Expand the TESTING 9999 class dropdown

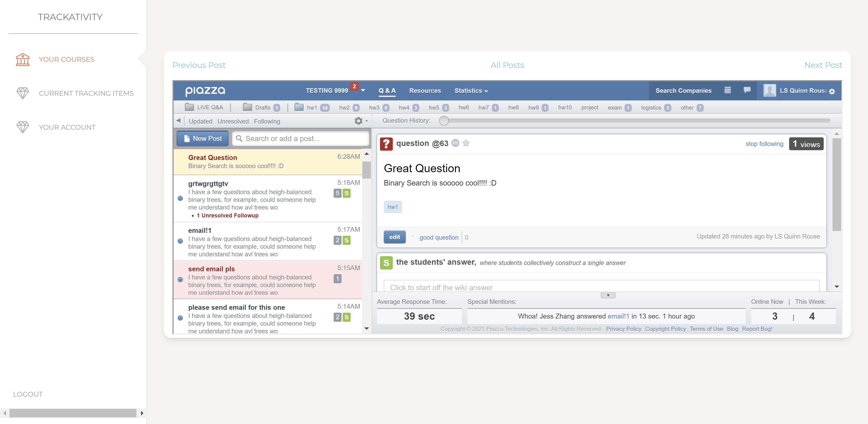(x=363, y=91)
